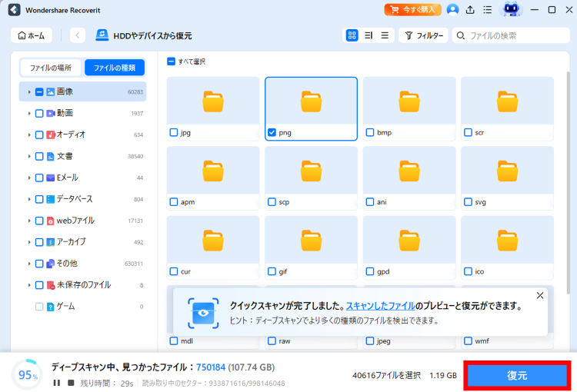Image resolution: width=577 pixels, height=392 pixels.
Task: Check the オーディオ category checkbox
Action: (39, 135)
